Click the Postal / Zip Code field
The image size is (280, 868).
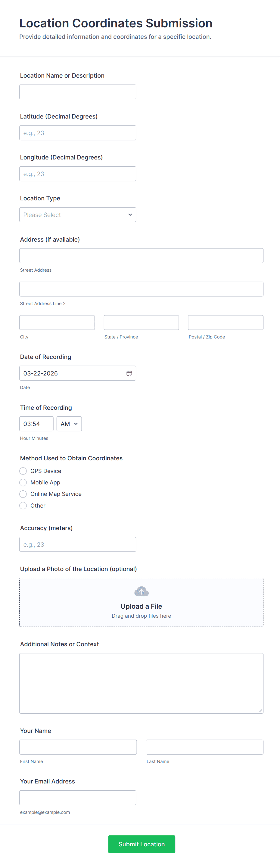click(x=225, y=323)
